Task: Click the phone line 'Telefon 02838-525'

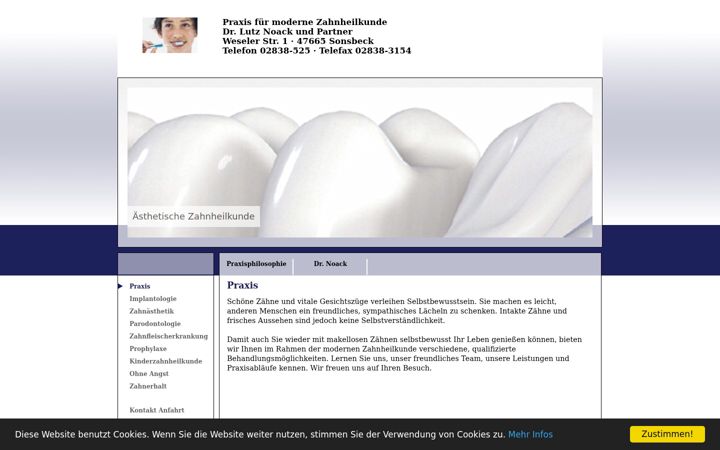Action: point(266,51)
